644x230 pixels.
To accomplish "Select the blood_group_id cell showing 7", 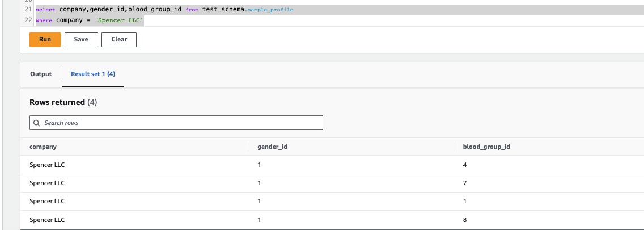I will tap(465, 183).
